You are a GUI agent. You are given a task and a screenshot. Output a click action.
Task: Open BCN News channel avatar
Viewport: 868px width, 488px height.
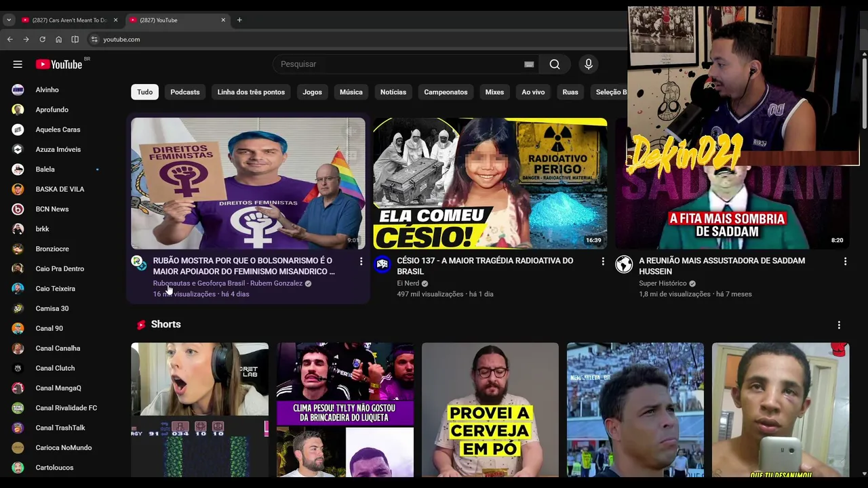[18, 209]
